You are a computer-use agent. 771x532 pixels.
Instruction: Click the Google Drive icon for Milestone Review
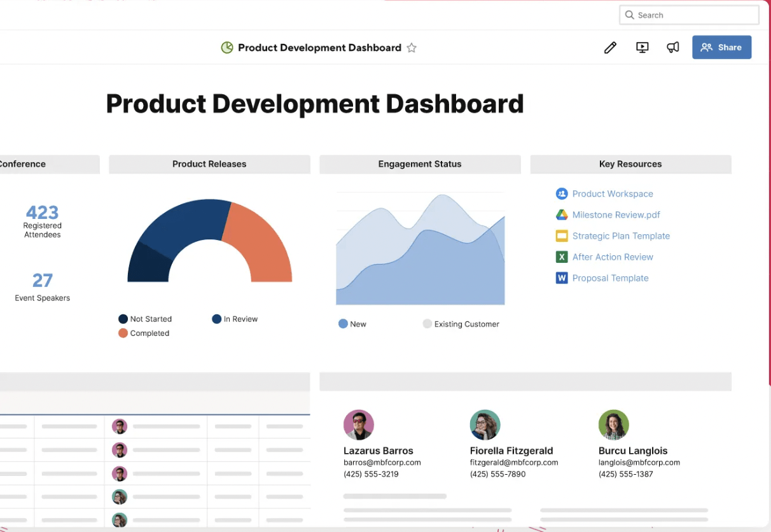(562, 215)
